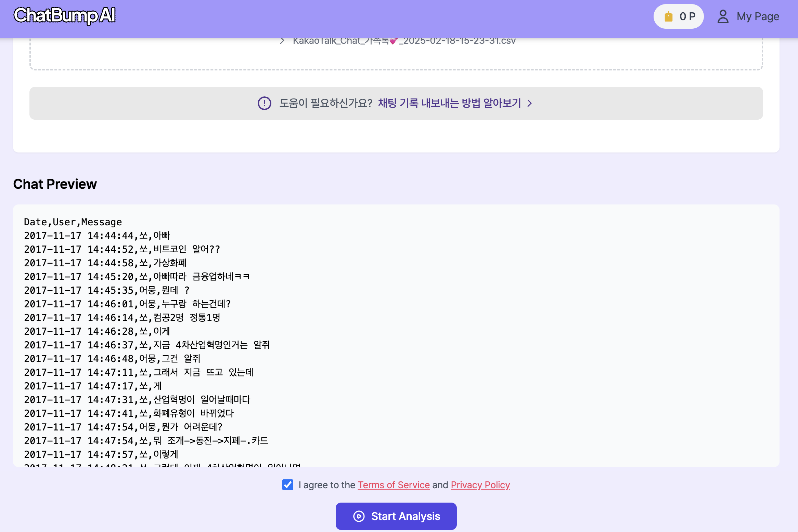Click the exclamation info circle icon

[264, 103]
